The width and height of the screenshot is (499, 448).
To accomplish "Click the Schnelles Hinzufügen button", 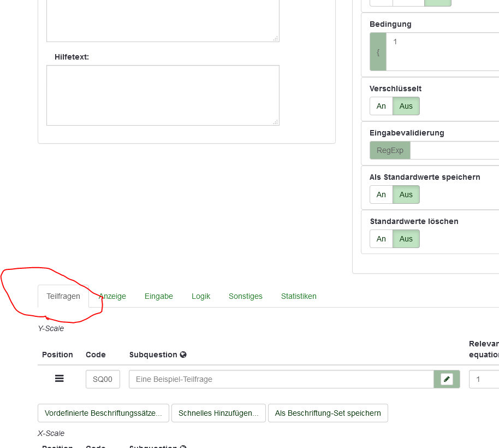I will [x=218, y=413].
